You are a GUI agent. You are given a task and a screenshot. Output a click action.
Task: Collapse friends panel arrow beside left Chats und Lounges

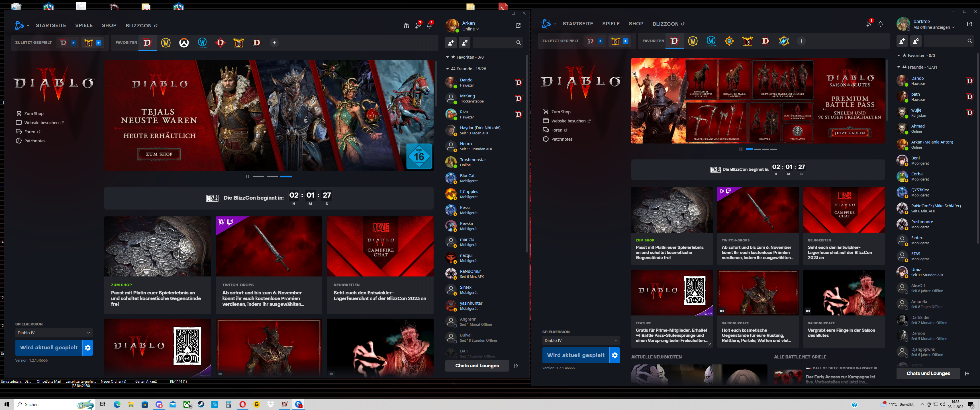(516, 366)
